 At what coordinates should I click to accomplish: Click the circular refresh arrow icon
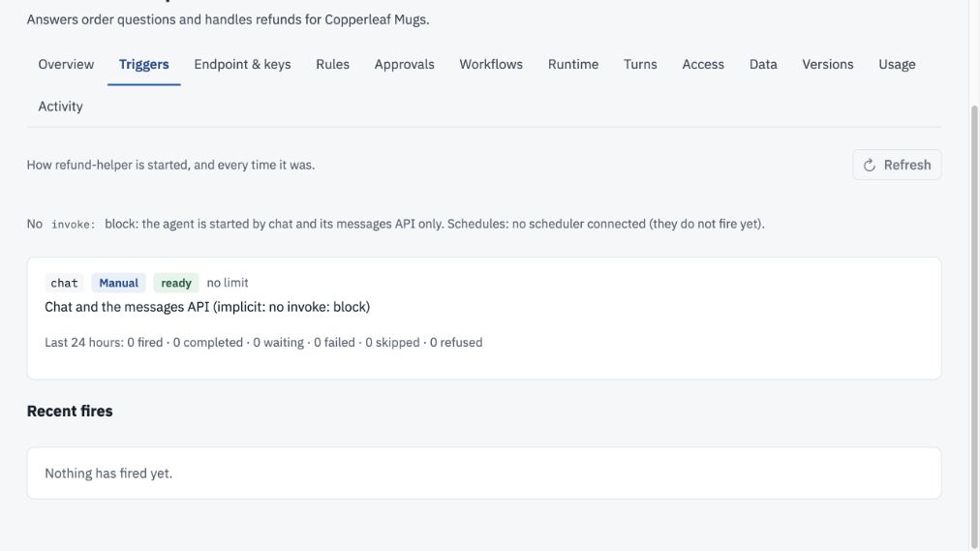point(870,165)
